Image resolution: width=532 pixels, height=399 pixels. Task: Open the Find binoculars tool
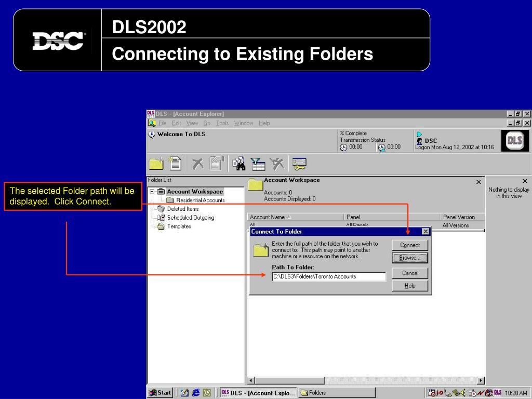click(239, 164)
